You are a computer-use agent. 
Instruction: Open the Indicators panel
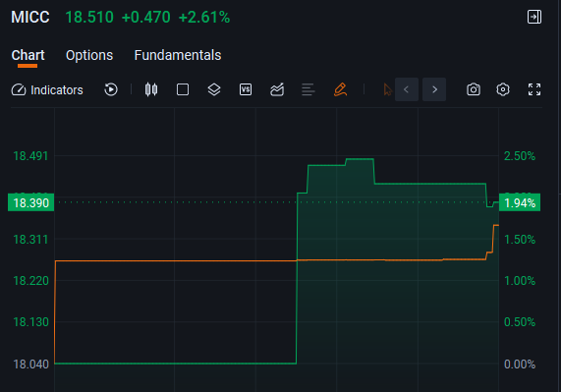47,89
